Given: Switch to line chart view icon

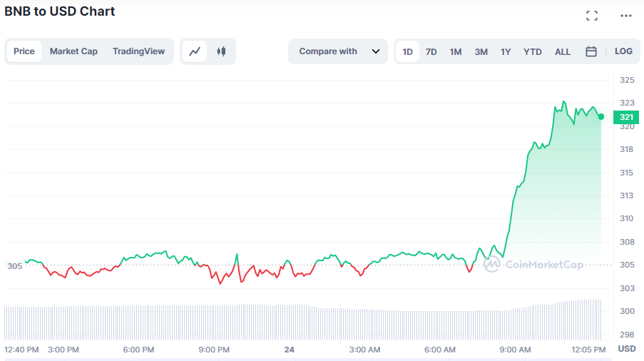Looking at the screenshot, I should click(x=195, y=51).
